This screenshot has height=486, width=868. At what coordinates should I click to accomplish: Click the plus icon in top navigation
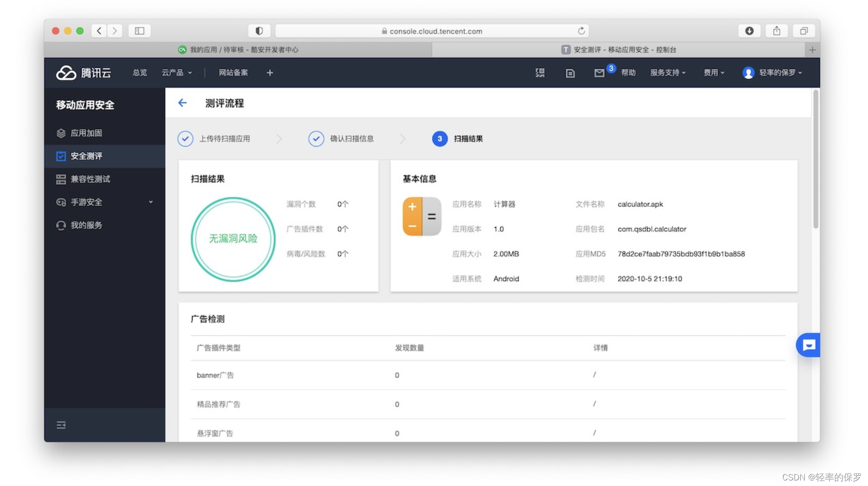pos(270,73)
